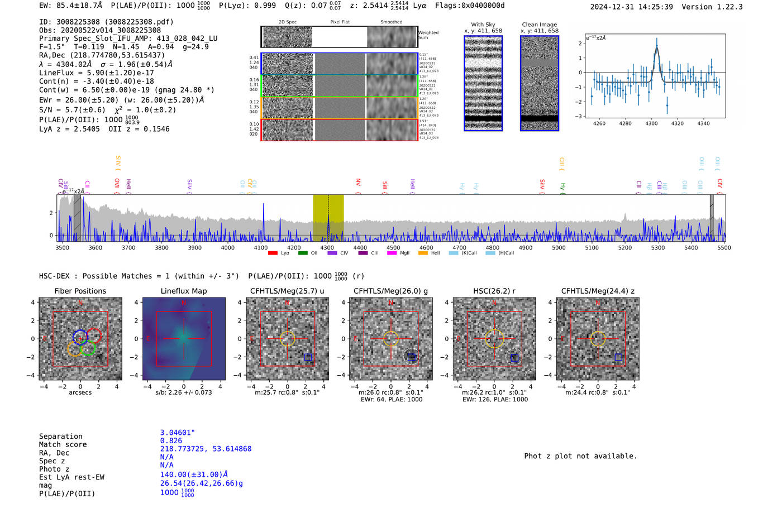The height and width of the screenshot is (532, 782).
Task: Click the Weighted Sum 2D spectrum row
Action: click(339, 37)
